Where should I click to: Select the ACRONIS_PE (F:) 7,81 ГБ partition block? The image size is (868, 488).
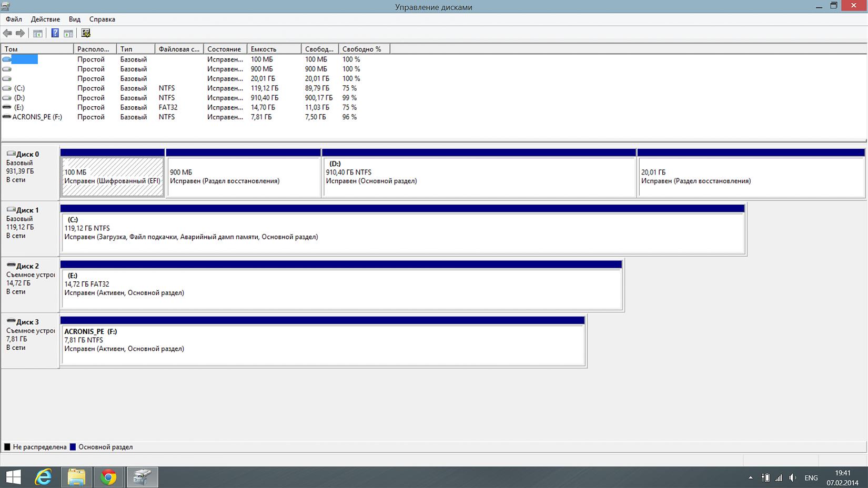pos(323,341)
